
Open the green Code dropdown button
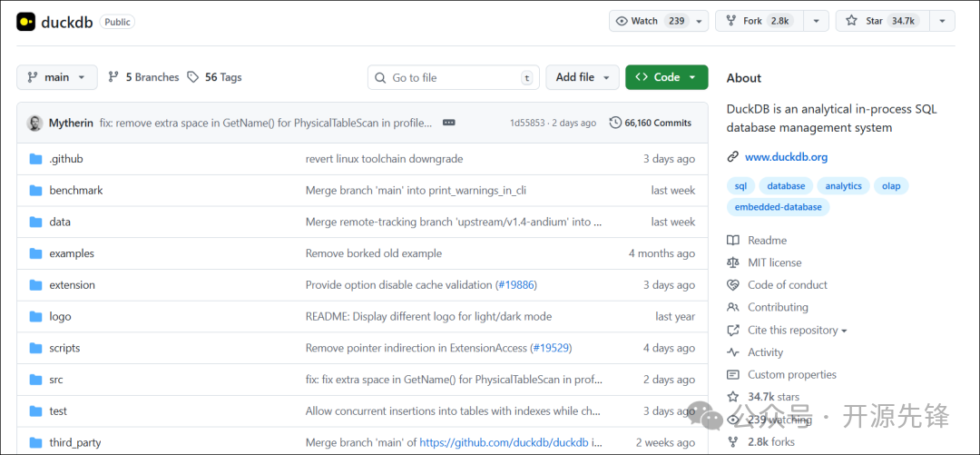(x=666, y=77)
